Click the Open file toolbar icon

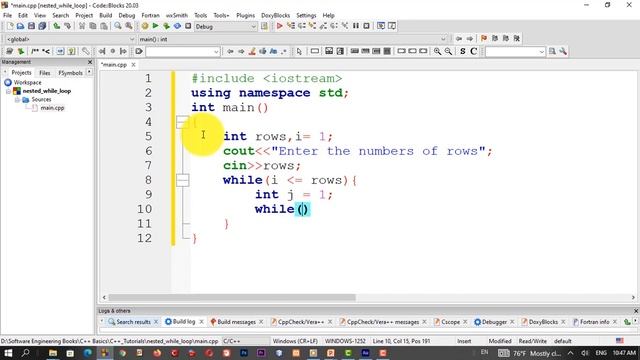(x=20, y=26)
